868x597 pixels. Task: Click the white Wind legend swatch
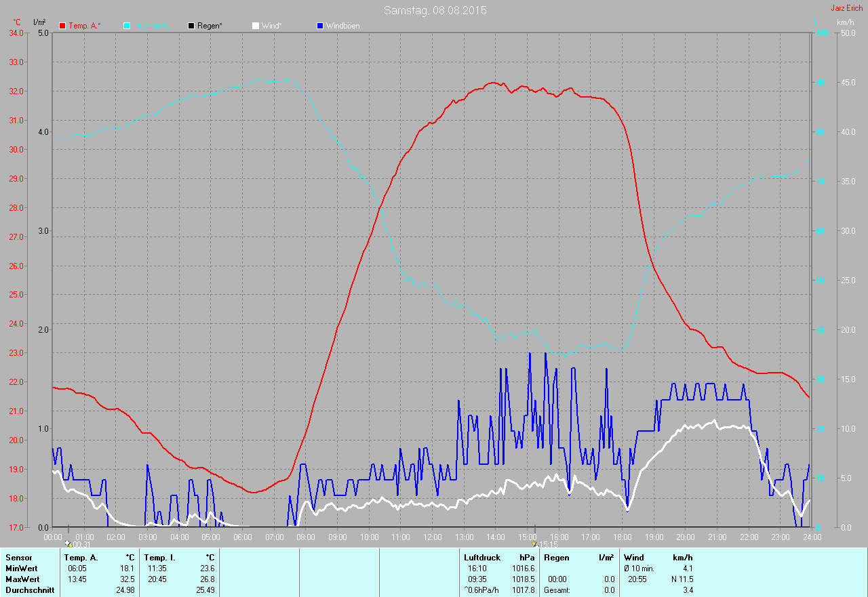[256, 26]
